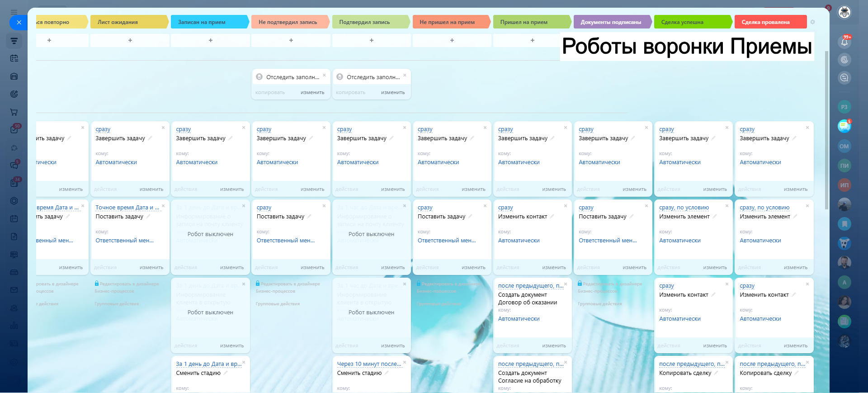Open right panel messenger icon with badge 5
Image resolution: width=868 pixels, height=393 pixels.
(844, 126)
